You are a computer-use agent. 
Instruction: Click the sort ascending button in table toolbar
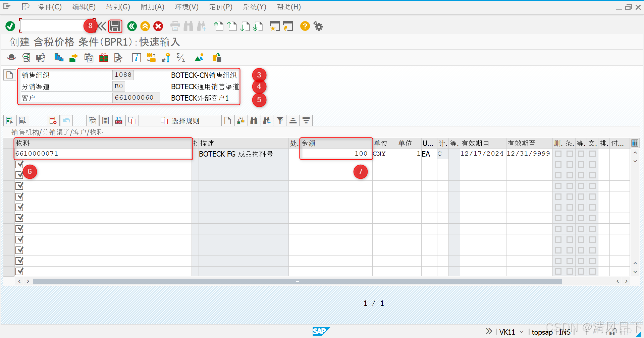[293, 120]
